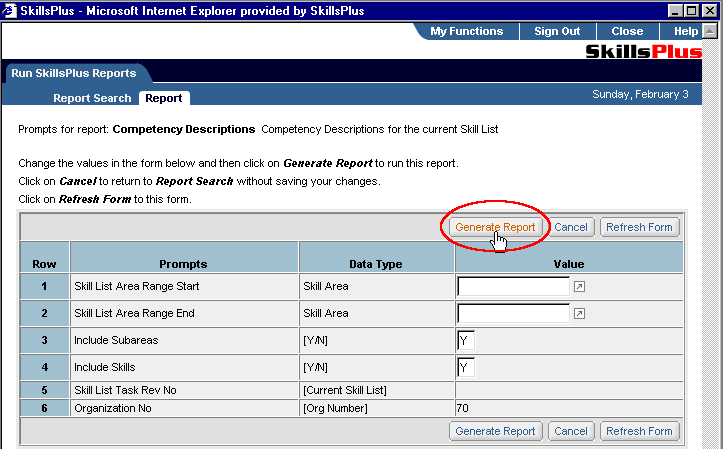The width and height of the screenshot is (723, 449).
Task: Select Run SkillsPlus Reports header tab
Action: pos(74,73)
